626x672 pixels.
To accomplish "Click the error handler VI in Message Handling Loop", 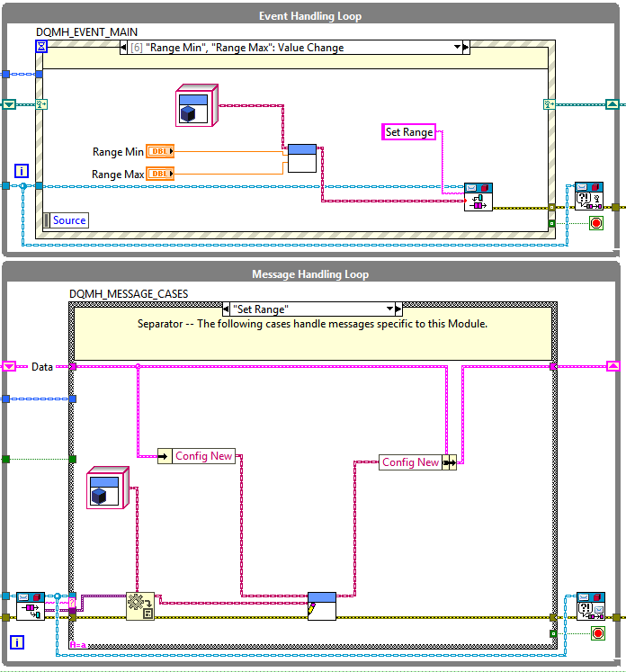I will [591, 606].
